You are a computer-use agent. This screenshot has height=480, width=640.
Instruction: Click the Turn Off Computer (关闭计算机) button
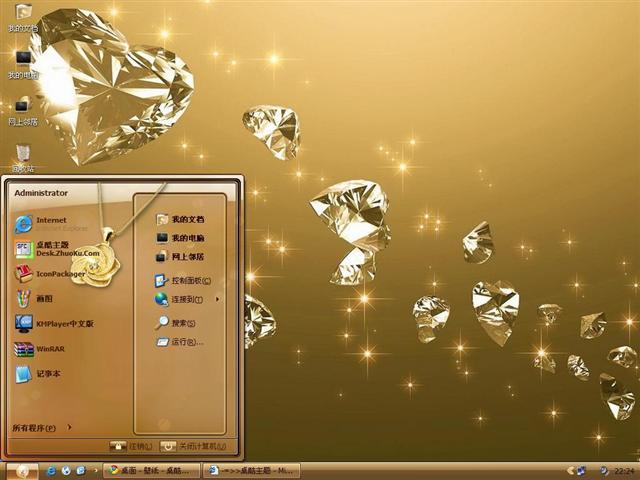click(x=193, y=446)
